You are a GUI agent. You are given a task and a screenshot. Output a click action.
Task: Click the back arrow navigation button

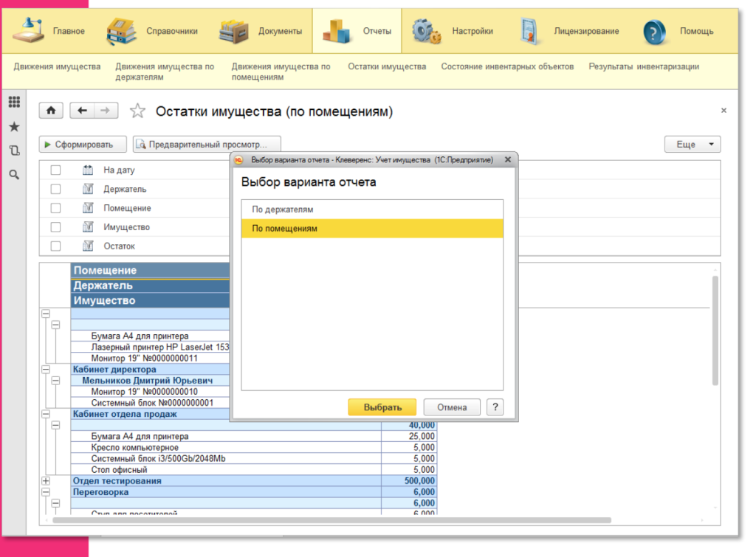(82, 111)
